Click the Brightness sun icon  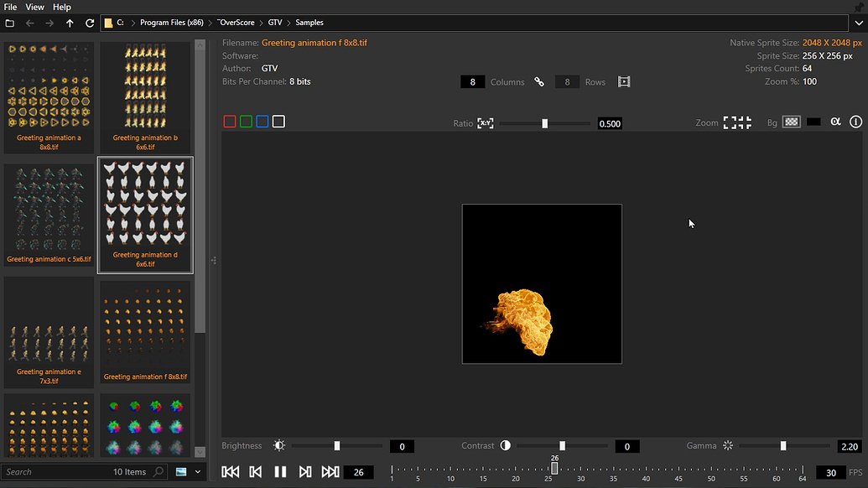pyautogui.click(x=279, y=445)
